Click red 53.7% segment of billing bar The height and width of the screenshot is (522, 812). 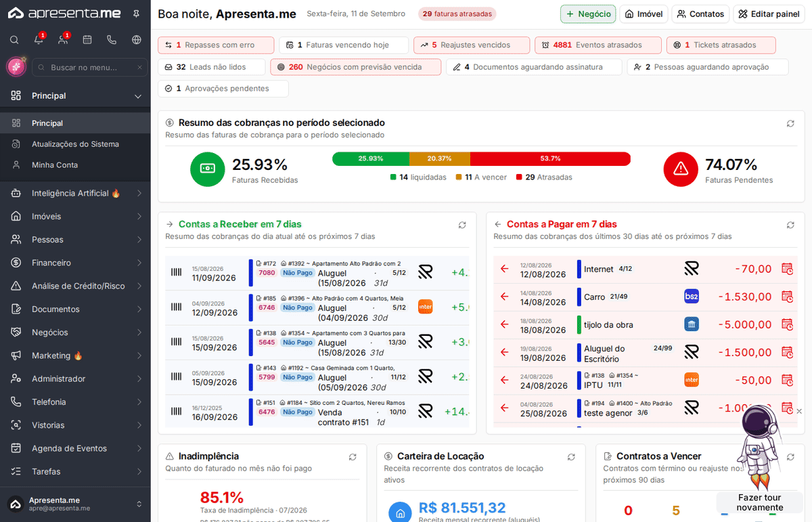[550, 158]
